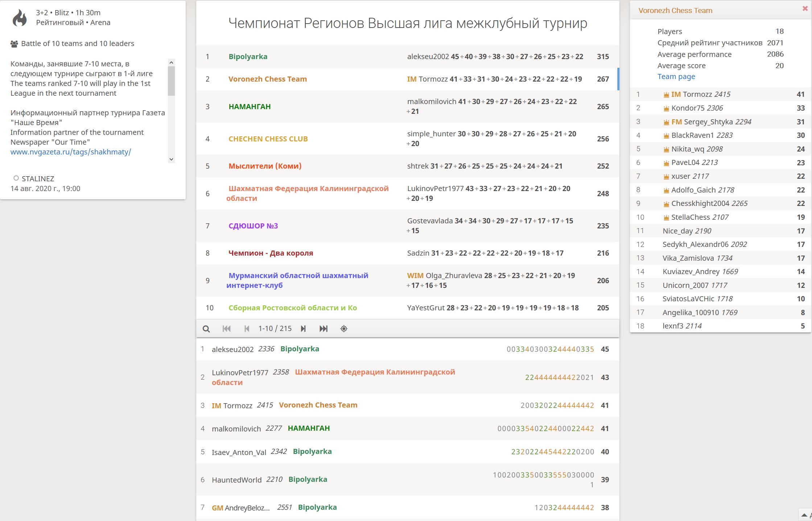Select Angelika_100910 in team panel
This screenshot has width=812, height=521.
click(721, 313)
